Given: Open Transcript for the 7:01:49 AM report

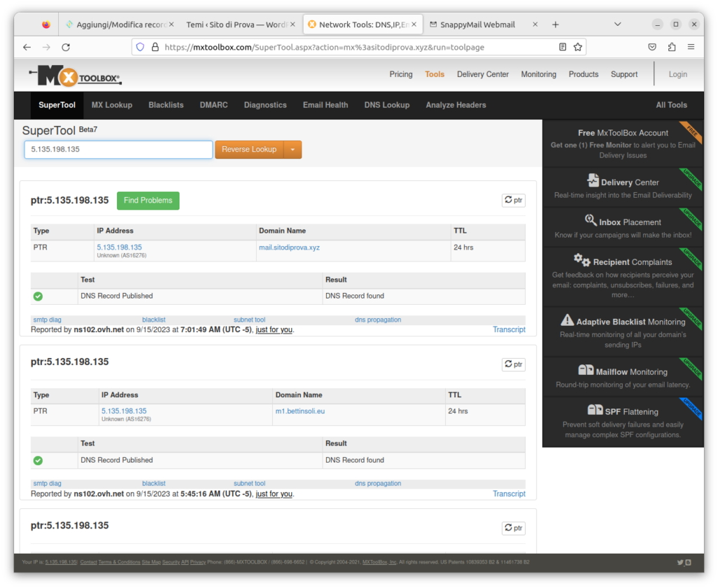Looking at the screenshot, I should point(509,330).
